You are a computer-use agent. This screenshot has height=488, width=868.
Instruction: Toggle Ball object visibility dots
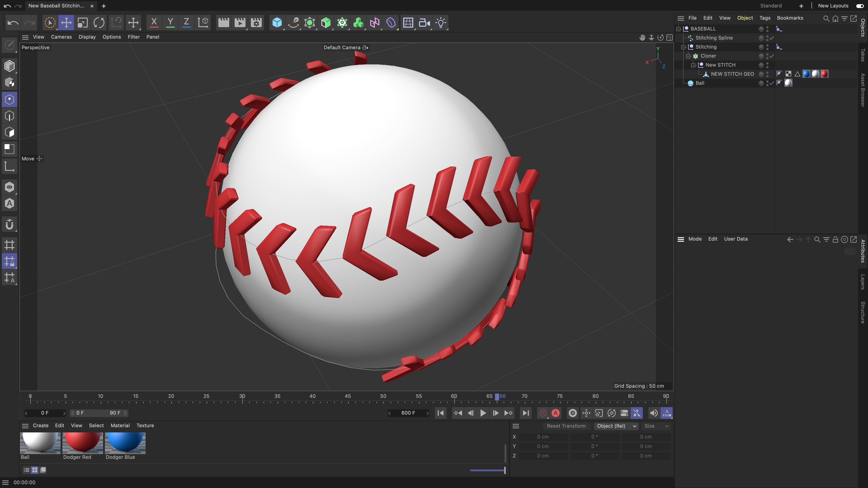click(767, 83)
